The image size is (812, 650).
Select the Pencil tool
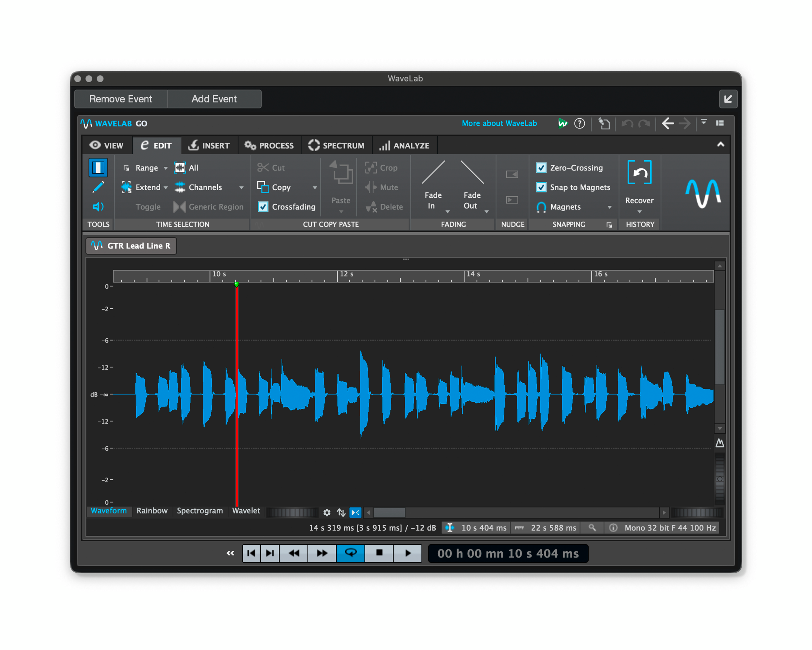(x=98, y=187)
